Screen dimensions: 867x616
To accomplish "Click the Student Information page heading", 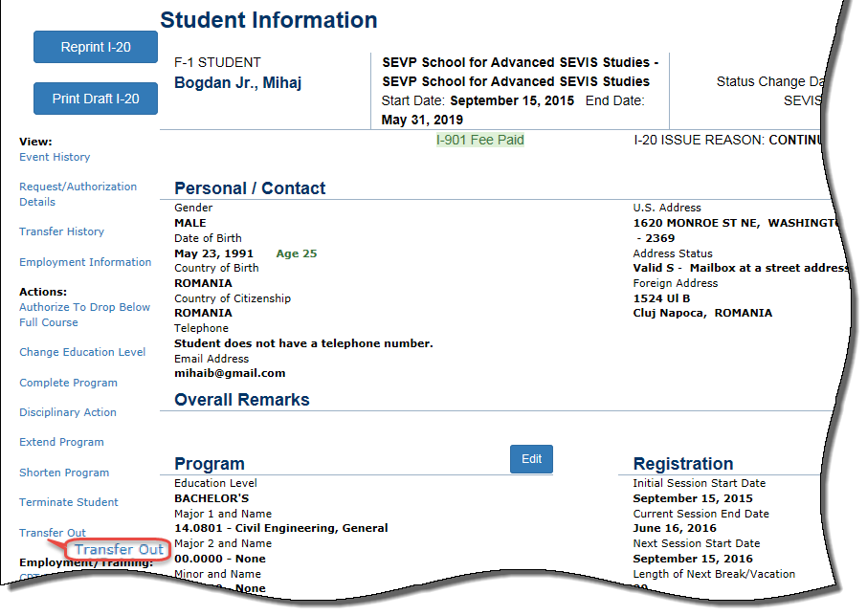I will tap(269, 20).
